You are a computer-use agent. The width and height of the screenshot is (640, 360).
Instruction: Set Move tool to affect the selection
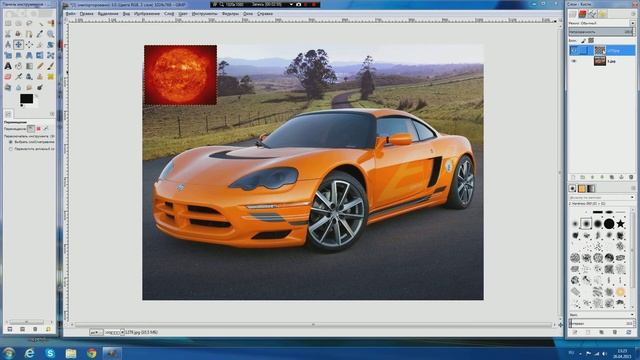38,129
